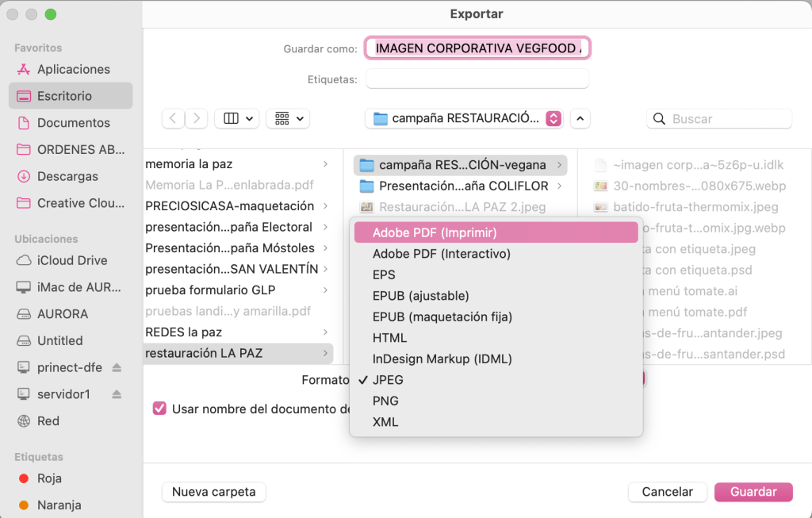Select PNG from the format list
This screenshot has width=812, height=518.
pyautogui.click(x=385, y=401)
